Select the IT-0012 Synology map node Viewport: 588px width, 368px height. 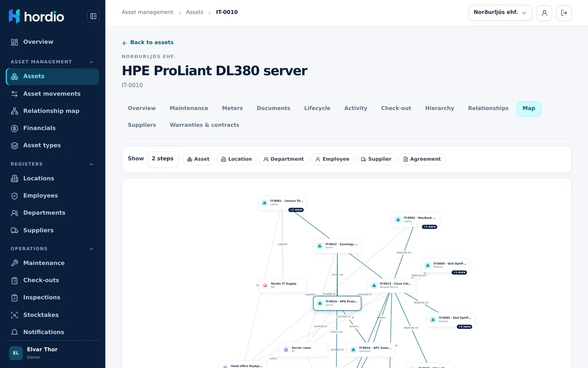tap(337, 246)
